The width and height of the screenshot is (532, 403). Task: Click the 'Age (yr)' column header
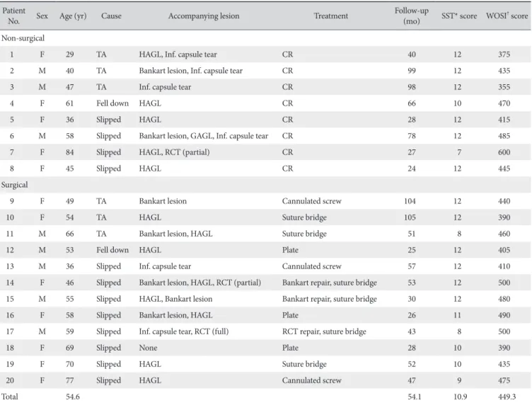73,16
